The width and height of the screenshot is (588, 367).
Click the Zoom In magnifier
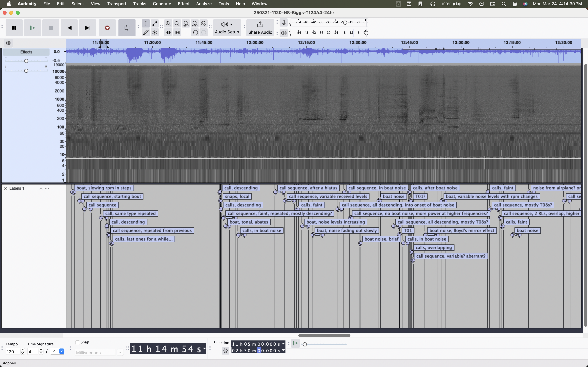click(x=168, y=24)
